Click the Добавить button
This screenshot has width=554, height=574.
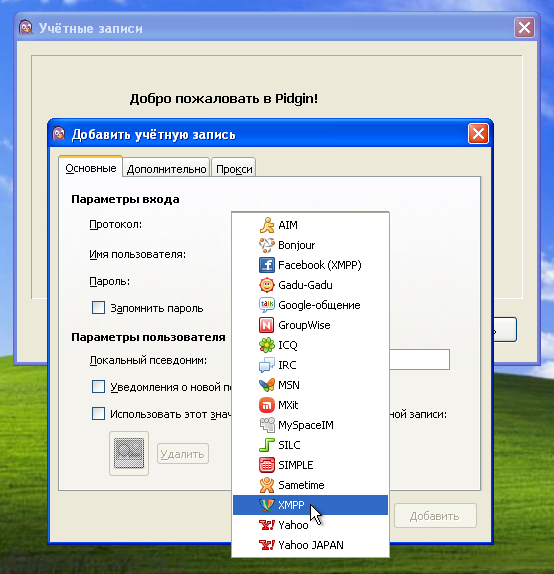(435, 516)
